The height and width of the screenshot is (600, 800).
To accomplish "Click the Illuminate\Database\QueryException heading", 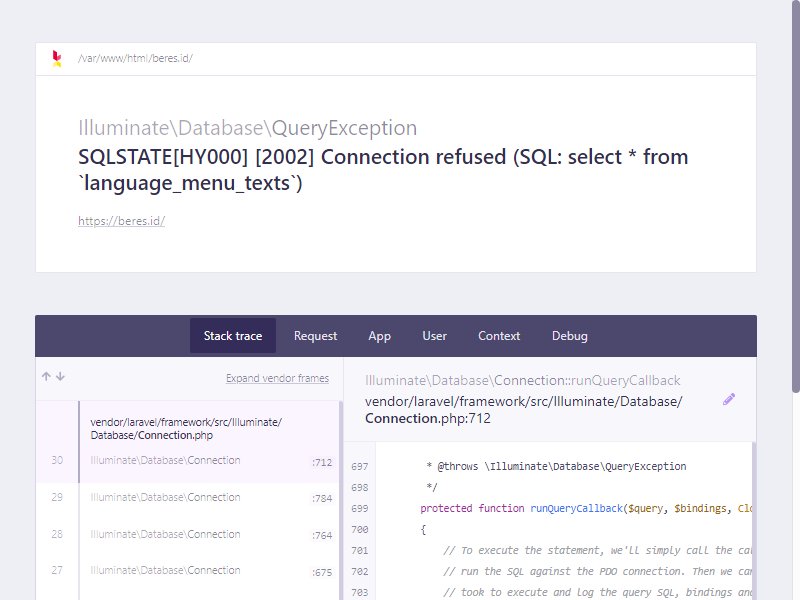I will pyautogui.click(x=247, y=128).
